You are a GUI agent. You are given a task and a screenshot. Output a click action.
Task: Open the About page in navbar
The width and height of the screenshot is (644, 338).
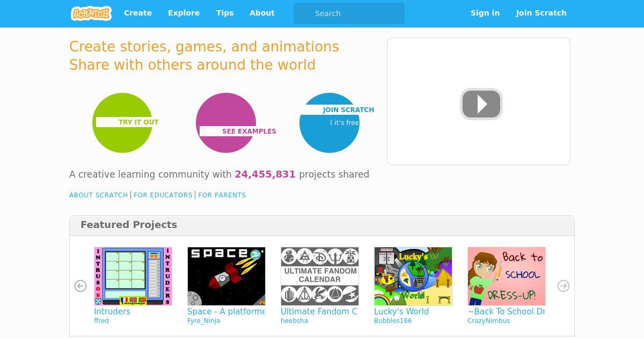(262, 13)
